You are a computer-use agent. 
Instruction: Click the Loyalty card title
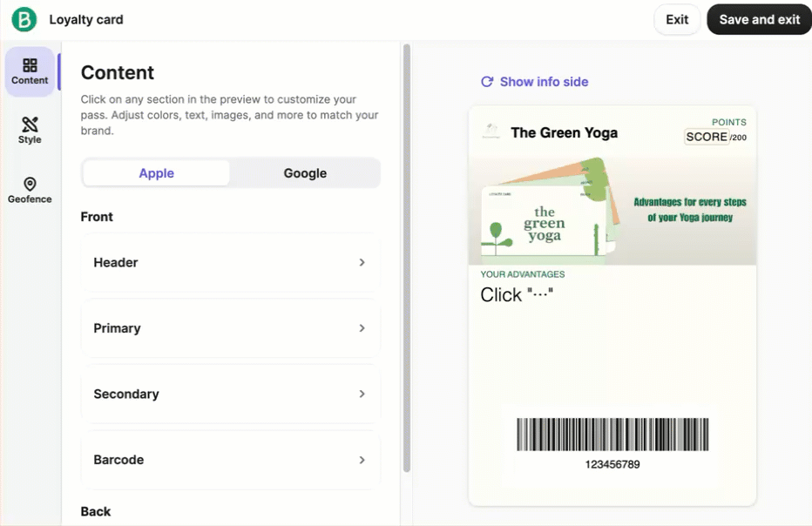point(86,20)
